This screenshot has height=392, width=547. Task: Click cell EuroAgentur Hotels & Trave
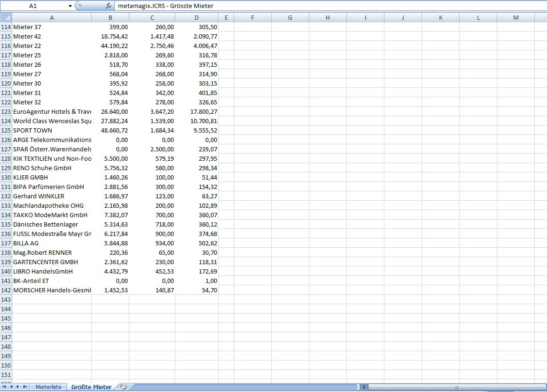[x=52, y=111]
